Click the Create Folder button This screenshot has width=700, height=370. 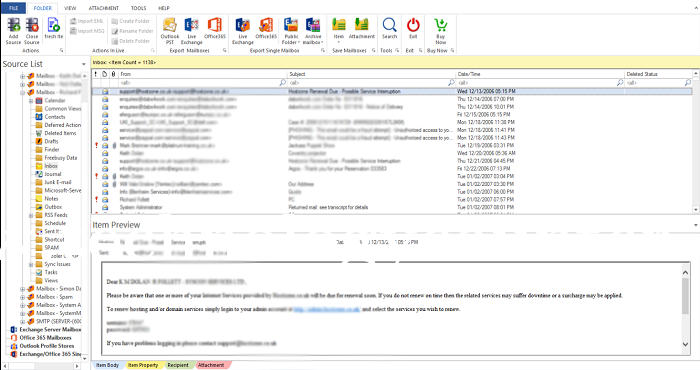pos(130,21)
